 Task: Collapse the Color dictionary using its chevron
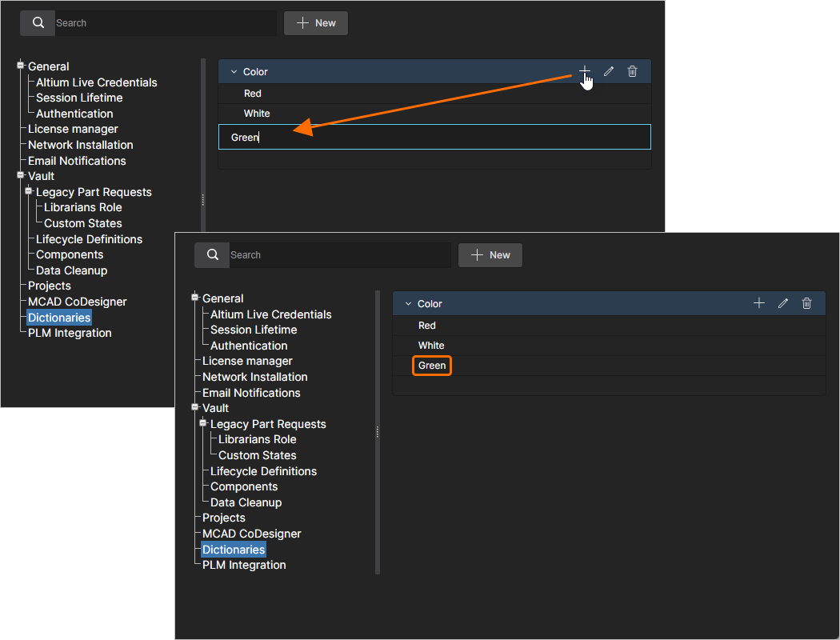point(410,303)
